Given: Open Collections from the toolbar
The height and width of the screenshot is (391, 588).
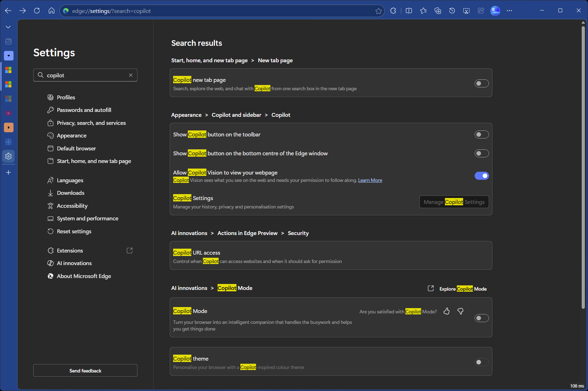Looking at the screenshot, I should [438, 11].
